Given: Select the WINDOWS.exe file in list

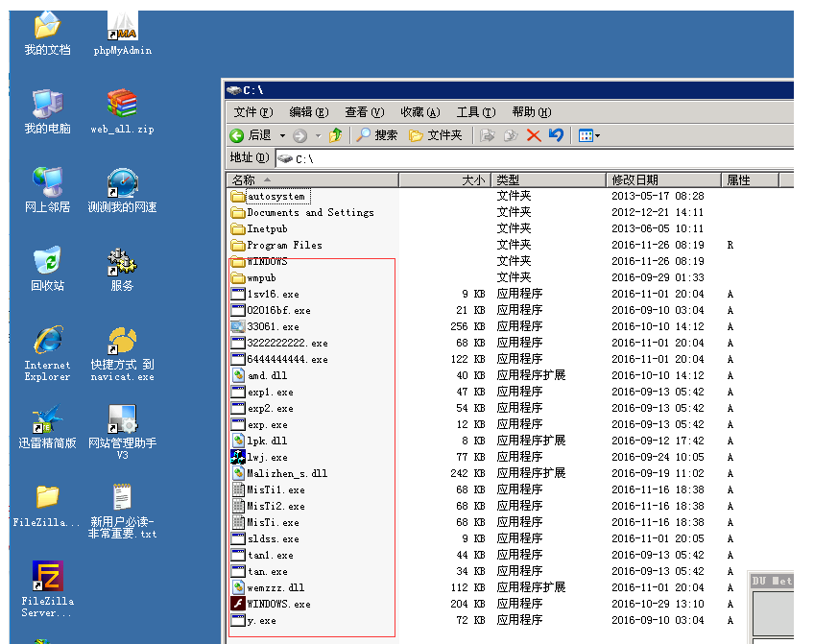Looking at the screenshot, I should point(278,604).
